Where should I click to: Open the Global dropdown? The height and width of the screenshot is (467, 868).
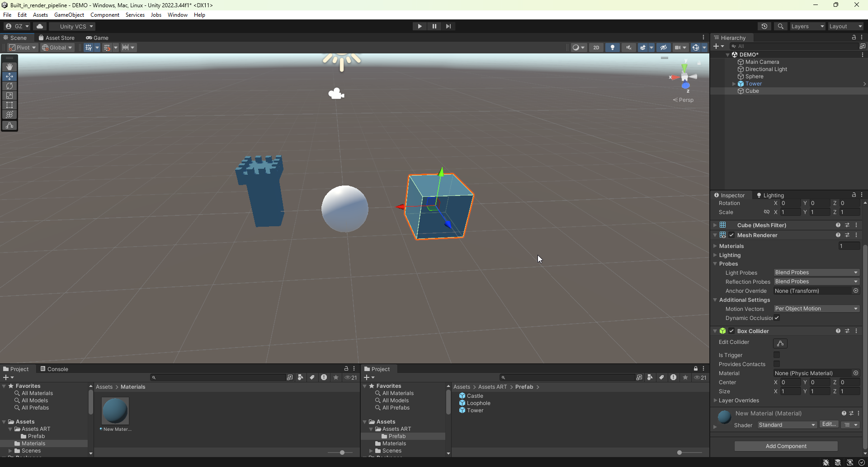(x=57, y=48)
